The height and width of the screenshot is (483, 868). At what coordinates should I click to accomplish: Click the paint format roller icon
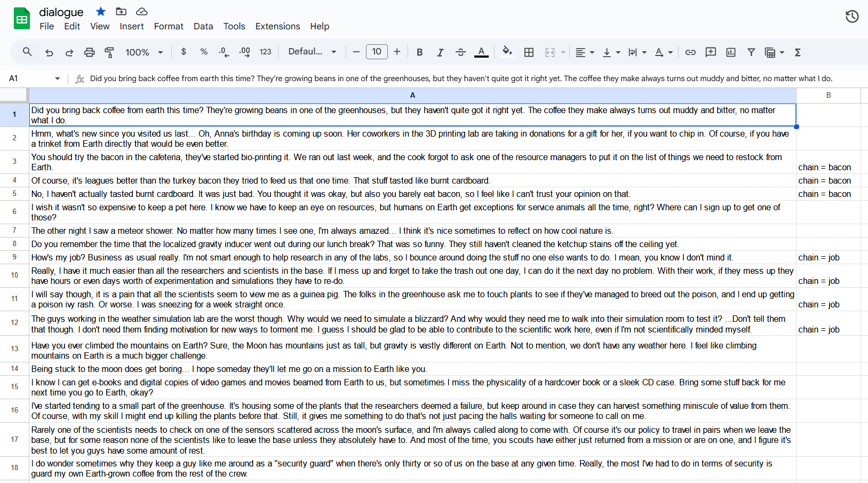[x=109, y=52]
